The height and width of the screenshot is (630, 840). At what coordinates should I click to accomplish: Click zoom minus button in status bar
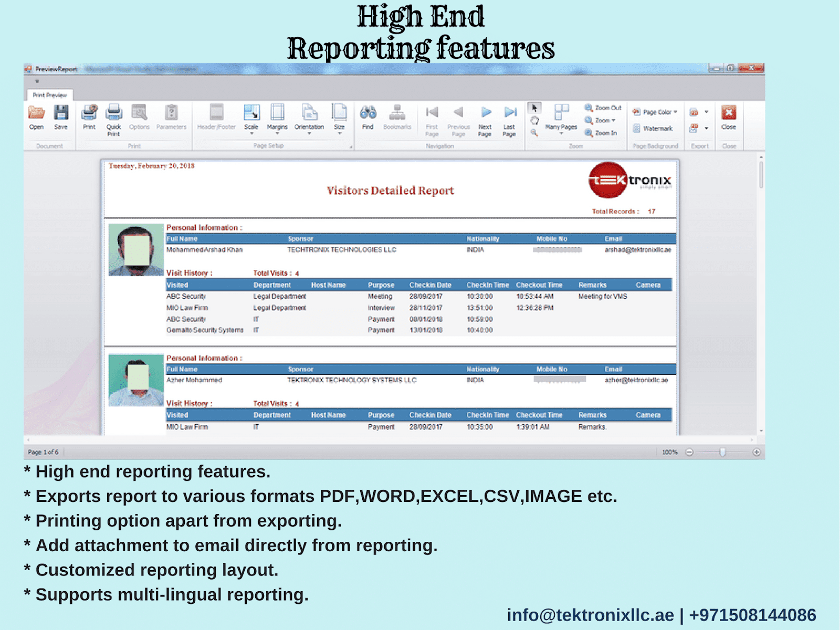[689, 452]
